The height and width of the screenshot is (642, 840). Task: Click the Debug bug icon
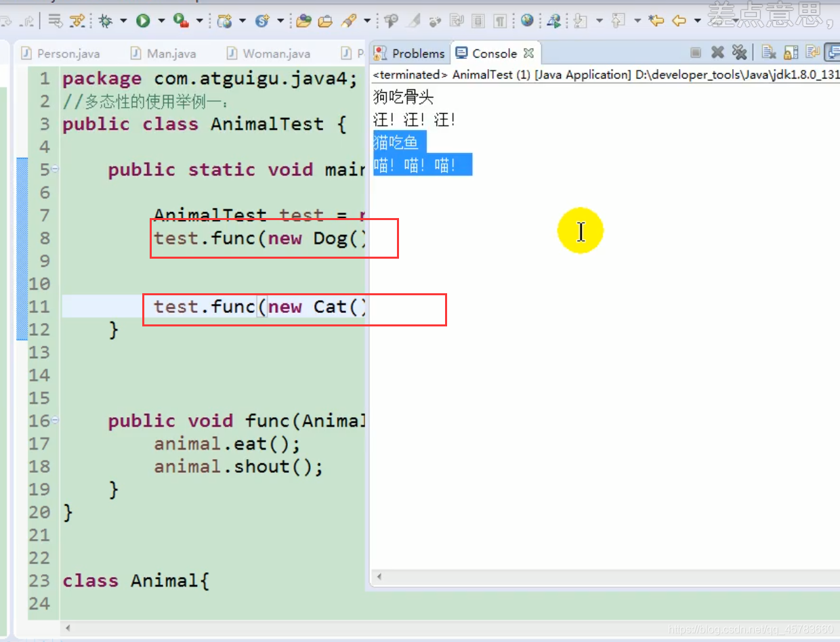tap(105, 21)
